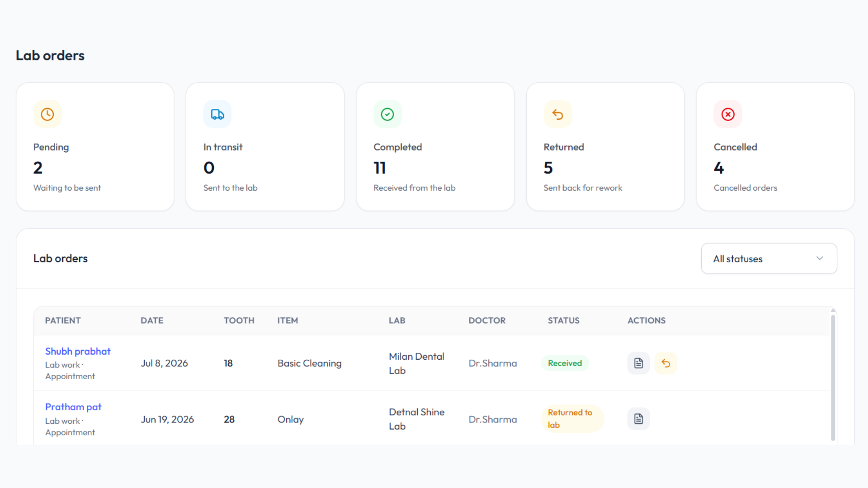The width and height of the screenshot is (868, 488).
Task: Click the Jun 19, 2026 date cell
Action: pyautogui.click(x=167, y=419)
